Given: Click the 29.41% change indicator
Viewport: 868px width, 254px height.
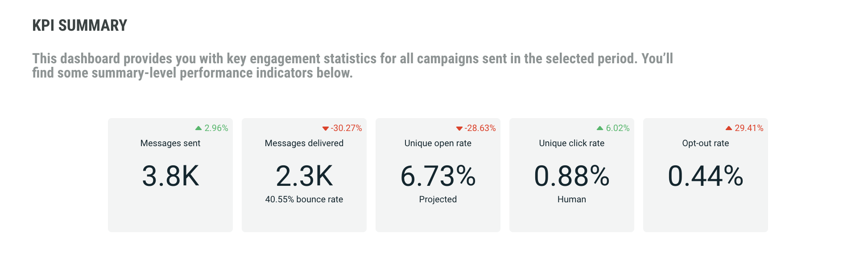Looking at the screenshot, I should click(x=749, y=128).
